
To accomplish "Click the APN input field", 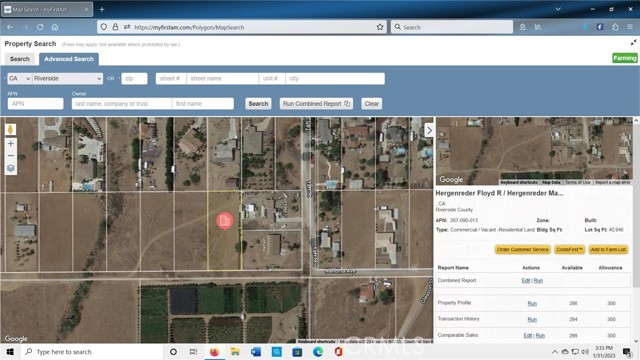I will 36,104.
